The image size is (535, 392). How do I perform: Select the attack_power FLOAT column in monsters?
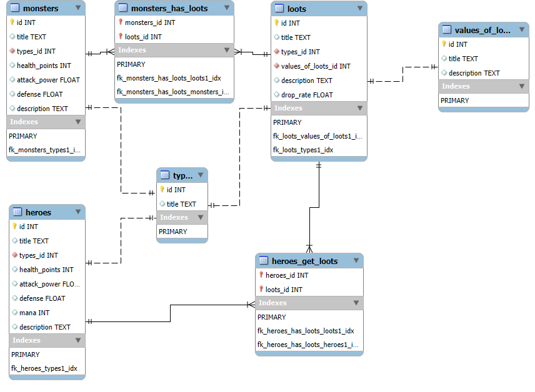point(47,80)
